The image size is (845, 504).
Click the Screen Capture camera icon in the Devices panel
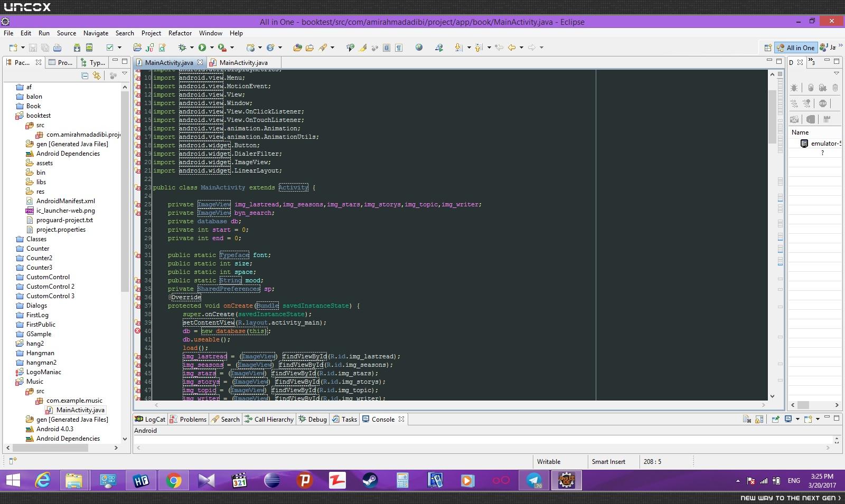tap(794, 119)
